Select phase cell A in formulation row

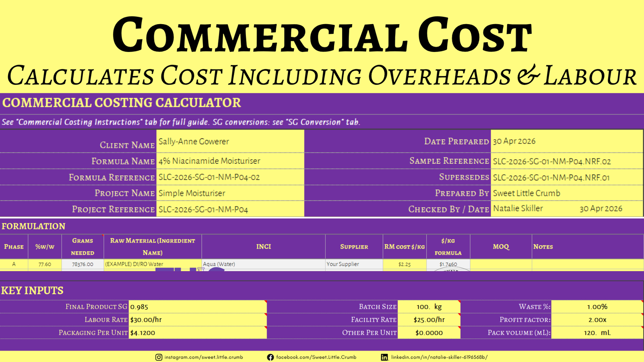pyautogui.click(x=14, y=264)
